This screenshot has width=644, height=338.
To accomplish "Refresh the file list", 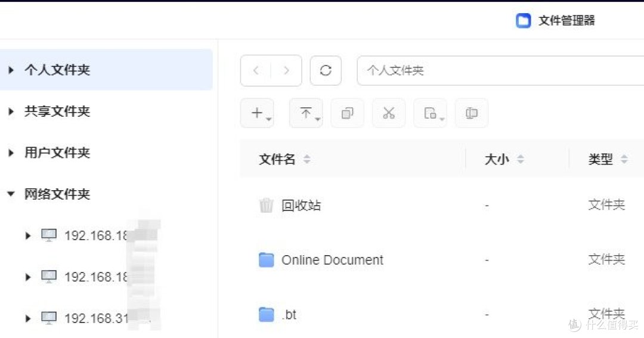I will pos(326,70).
